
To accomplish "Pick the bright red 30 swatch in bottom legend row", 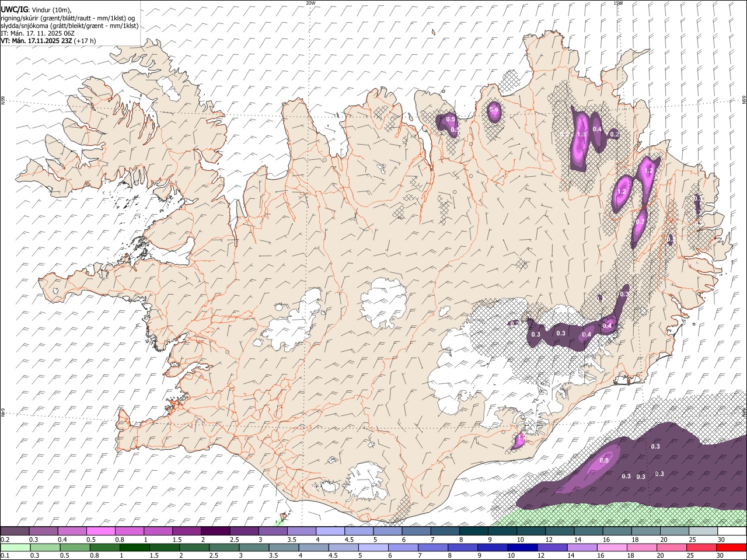I will [732, 548].
